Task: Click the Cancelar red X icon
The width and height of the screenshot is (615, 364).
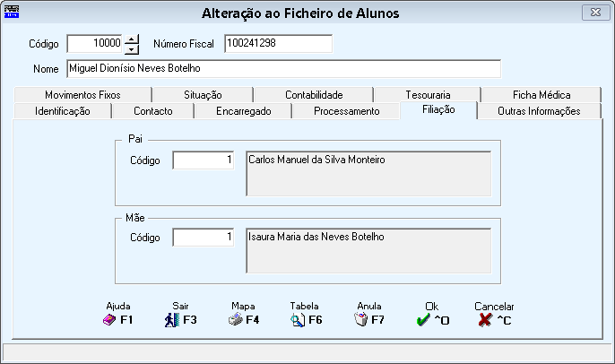Action: 486,319
